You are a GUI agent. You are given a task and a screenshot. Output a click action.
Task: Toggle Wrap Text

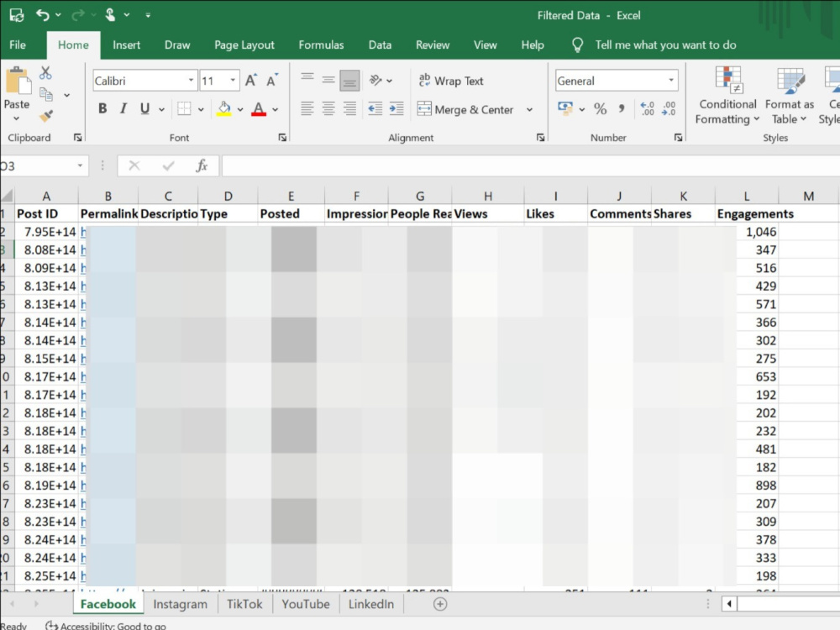click(451, 81)
